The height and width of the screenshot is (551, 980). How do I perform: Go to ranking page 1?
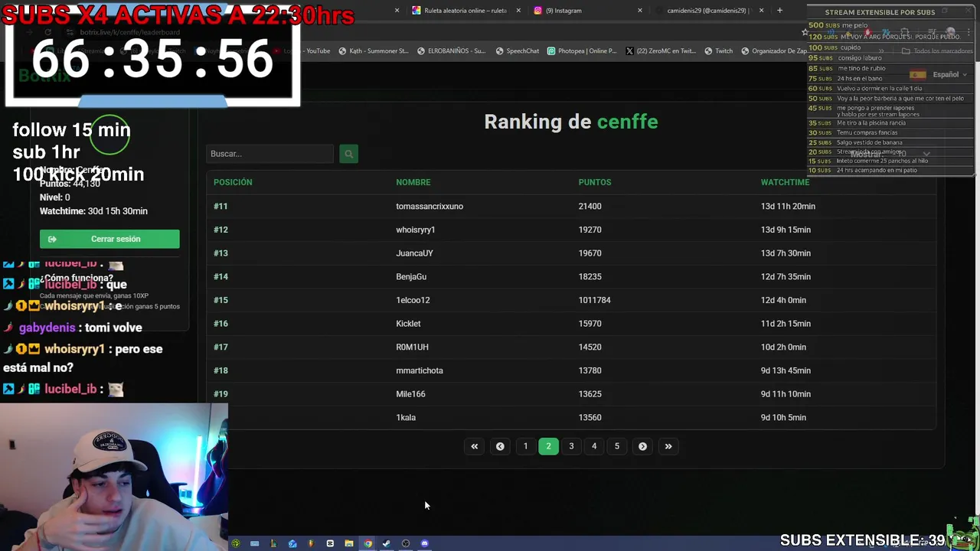(x=525, y=446)
